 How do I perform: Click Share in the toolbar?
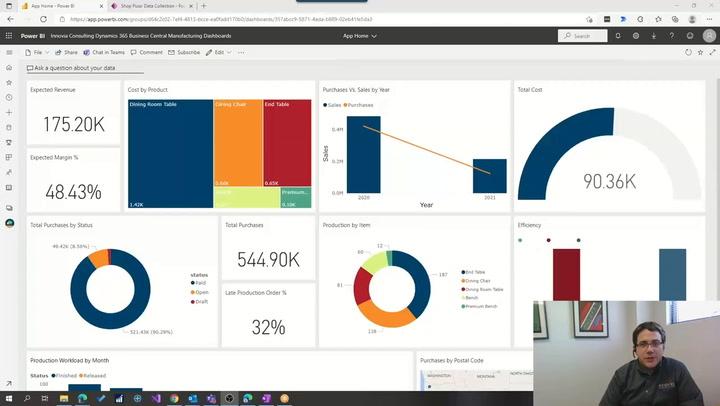[x=67, y=52]
